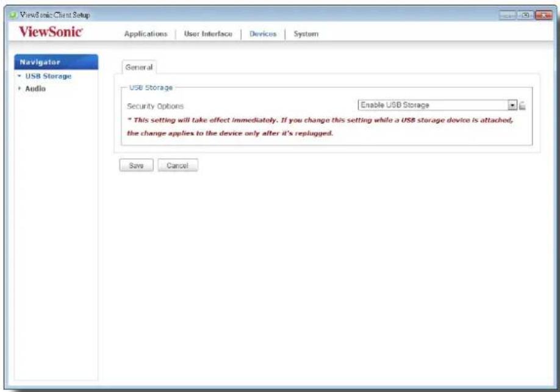The image size is (560, 392).
Task: Expand the Audio arrow in Navigator
Action: coord(20,88)
